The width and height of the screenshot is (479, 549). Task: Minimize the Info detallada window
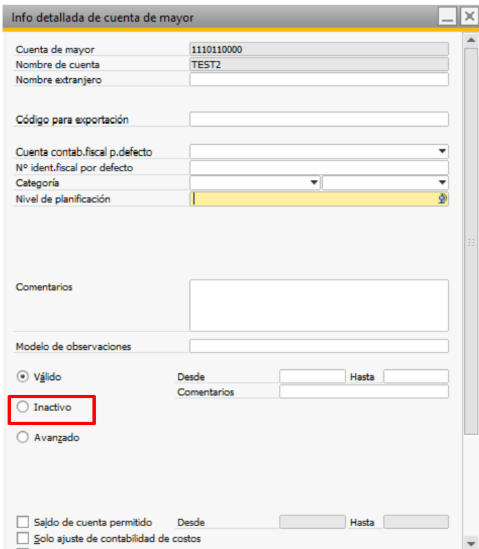(x=447, y=16)
